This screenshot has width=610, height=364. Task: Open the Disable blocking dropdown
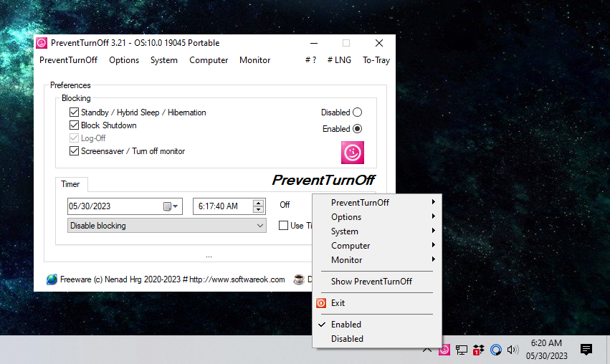(167, 226)
